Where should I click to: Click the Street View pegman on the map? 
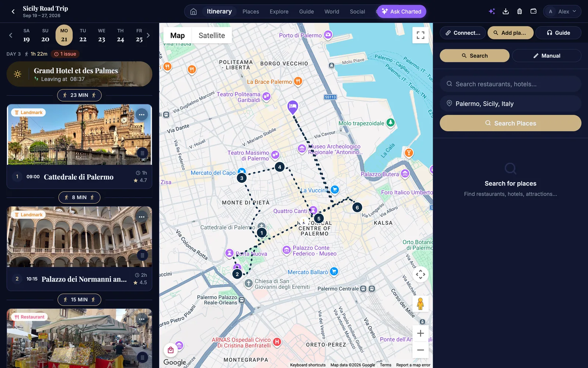click(x=420, y=304)
